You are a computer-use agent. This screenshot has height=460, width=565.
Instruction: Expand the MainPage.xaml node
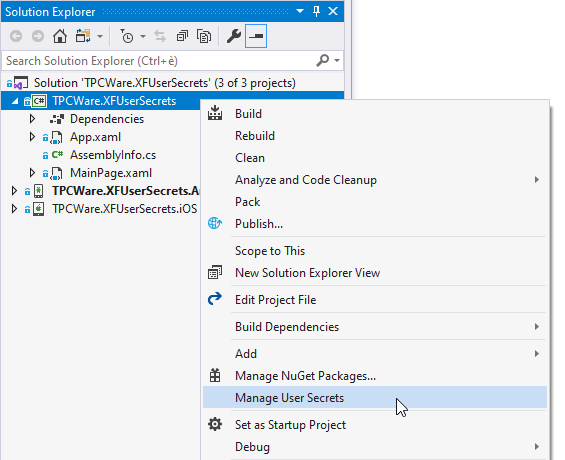coord(32,173)
